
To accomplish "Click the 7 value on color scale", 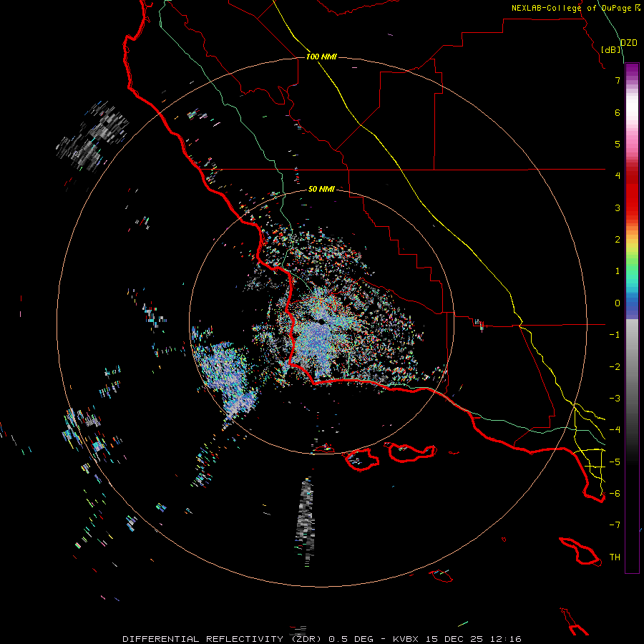I will 618,80.
